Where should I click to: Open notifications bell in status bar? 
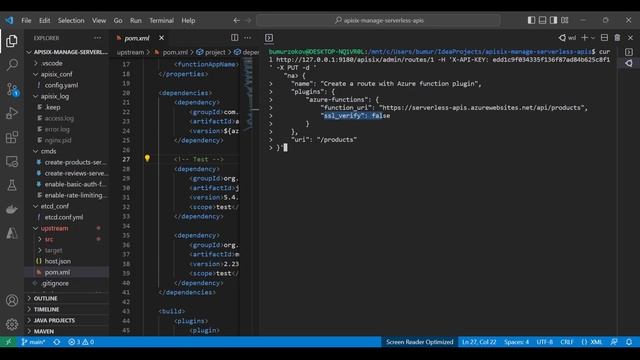[x=629, y=342]
